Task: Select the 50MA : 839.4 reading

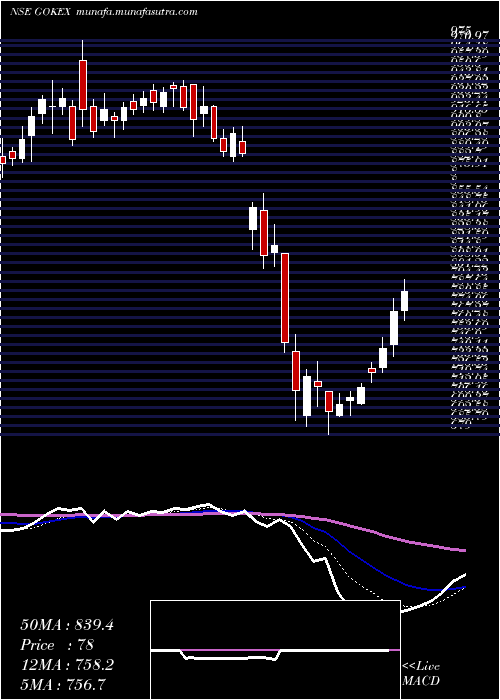Action: pyautogui.click(x=67, y=625)
